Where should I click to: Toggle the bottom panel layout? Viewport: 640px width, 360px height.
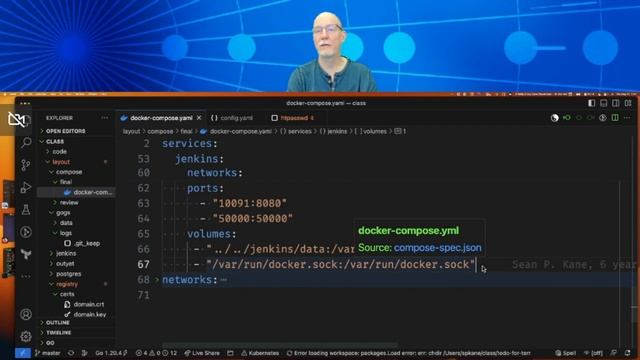(604, 103)
